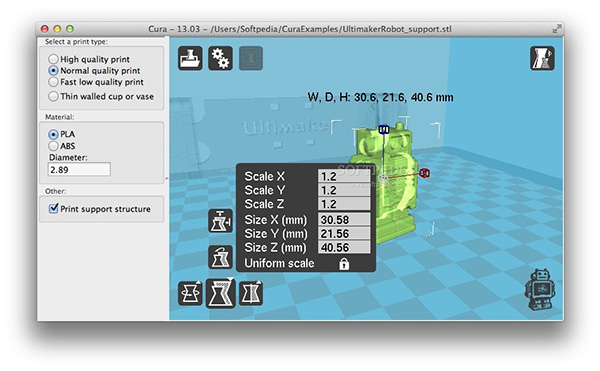This screenshot has height=371, width=600.
Task: Choose PLA material
Action: pos(53,134)
